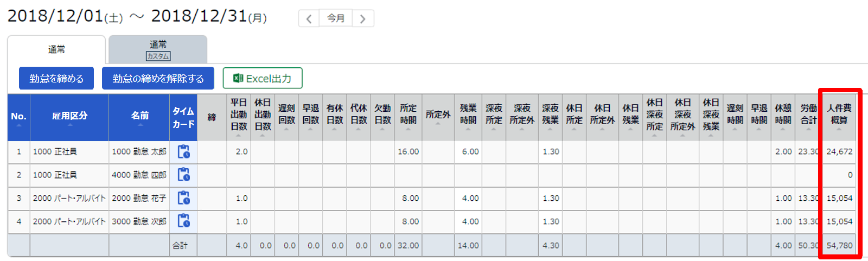868x261 pixels.
Task: Sort by 休日深夜所定外 column header
Action: tap(683, 117)
